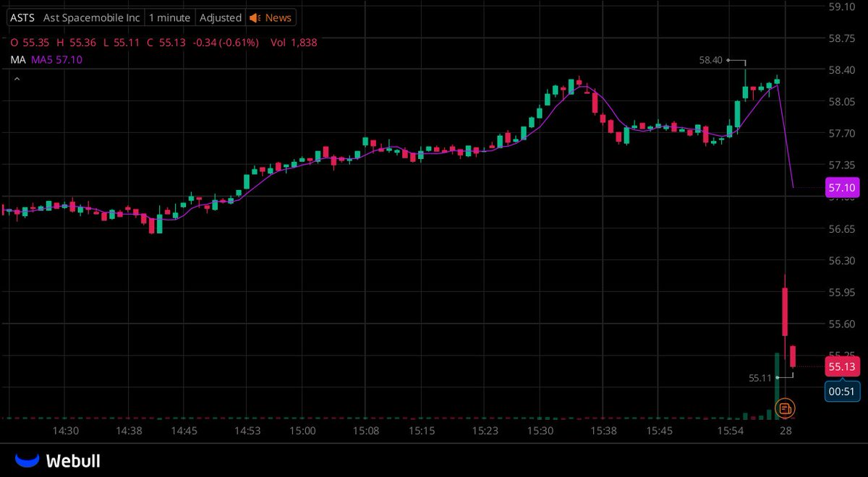Click the 14:30 time axis label
868x477 pixels.
point(65,431)
